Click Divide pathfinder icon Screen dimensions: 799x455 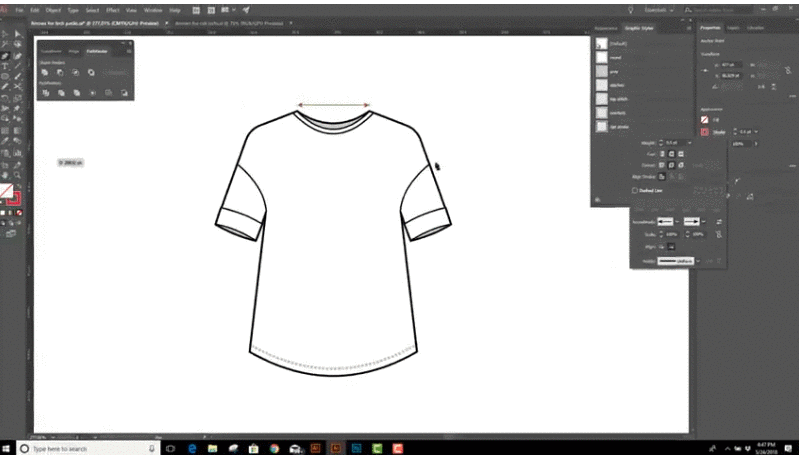[x=46, y=93]
